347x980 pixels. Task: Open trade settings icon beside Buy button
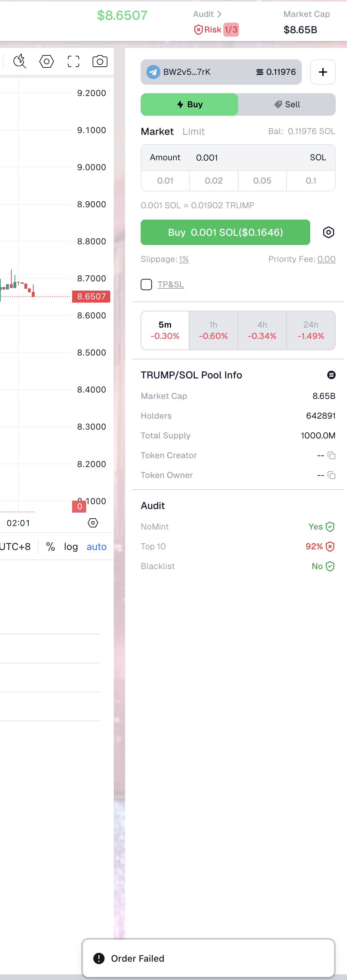point(328,232)
